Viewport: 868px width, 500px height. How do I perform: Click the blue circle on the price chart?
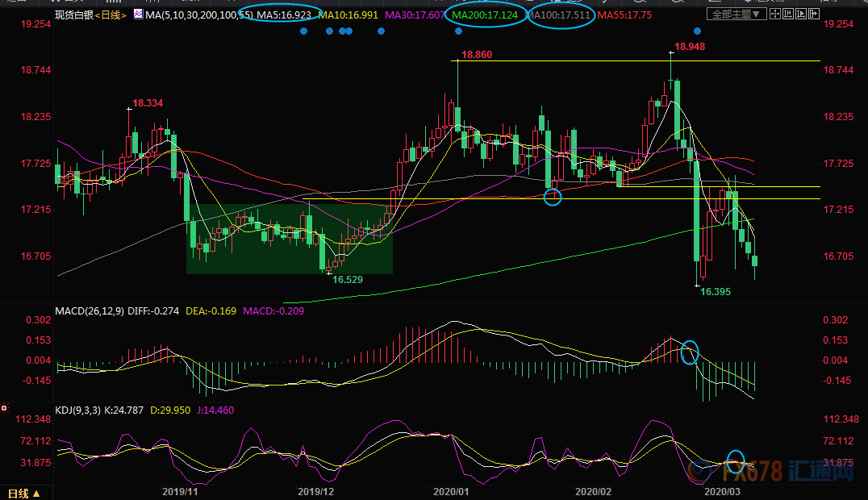coord(552,196)
